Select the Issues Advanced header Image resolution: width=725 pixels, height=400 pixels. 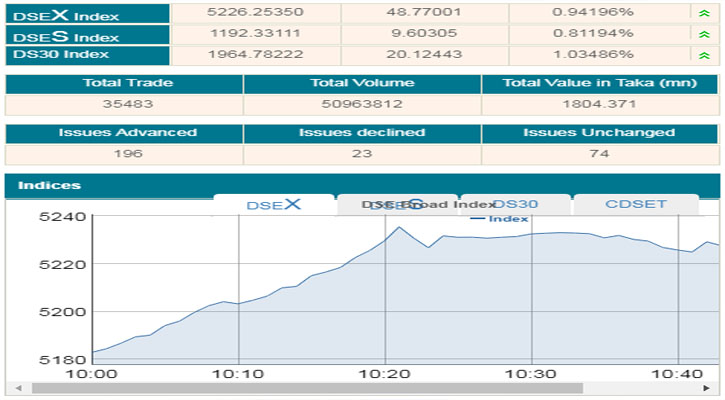123,133
